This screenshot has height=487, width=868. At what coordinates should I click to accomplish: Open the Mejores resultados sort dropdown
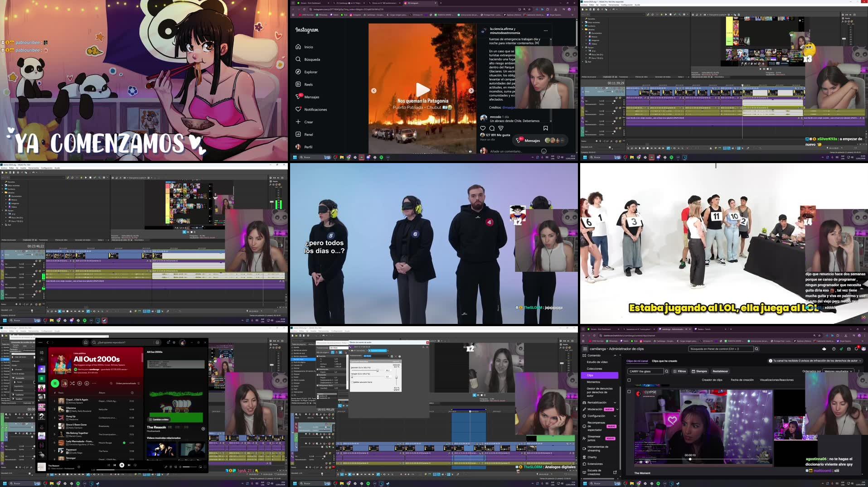point(838,371)
